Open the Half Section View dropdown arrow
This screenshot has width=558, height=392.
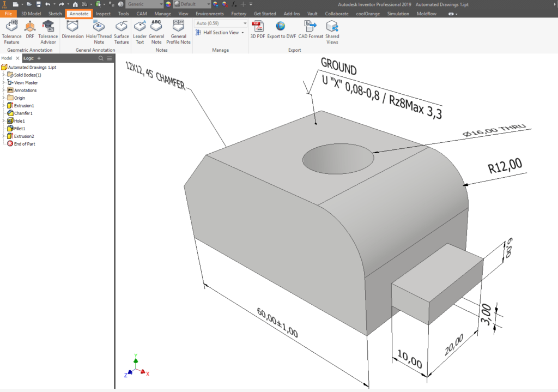point(242,32)
